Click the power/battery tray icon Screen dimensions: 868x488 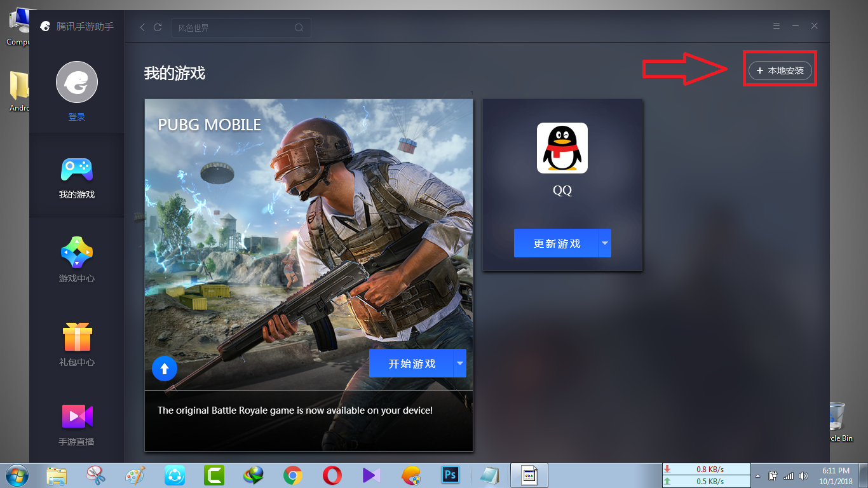pyautogui.click(x=773, y=475)
